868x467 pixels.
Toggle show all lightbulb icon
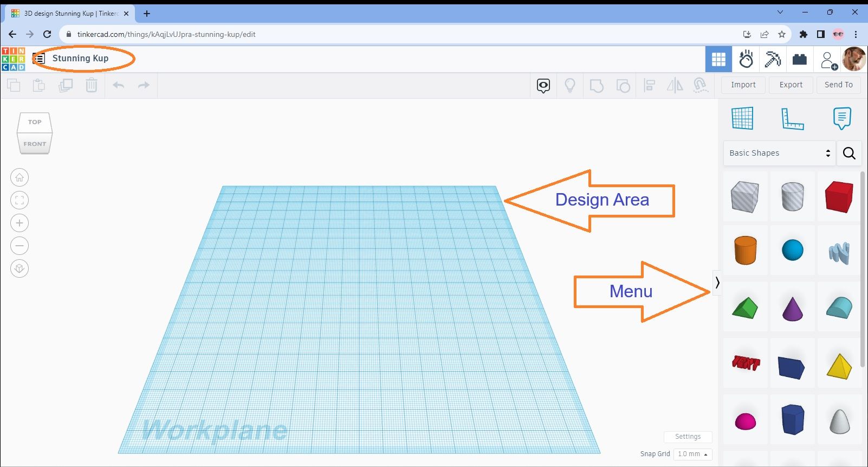coord(570,85)
